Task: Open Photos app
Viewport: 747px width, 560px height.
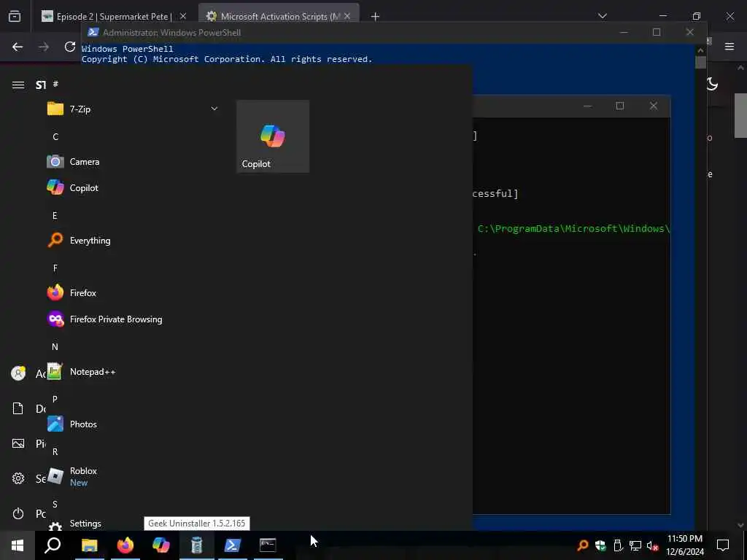Action: tap(132, 424)
